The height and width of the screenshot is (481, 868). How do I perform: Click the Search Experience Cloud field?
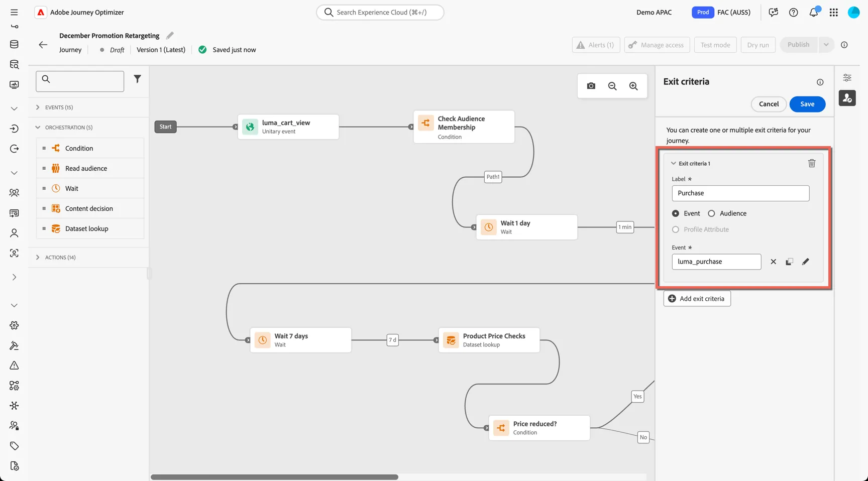380,12
